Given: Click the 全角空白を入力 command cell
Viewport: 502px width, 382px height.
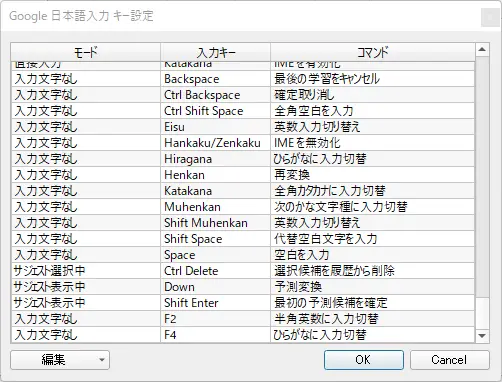Looking at the screenshot, I should point(373,111).
